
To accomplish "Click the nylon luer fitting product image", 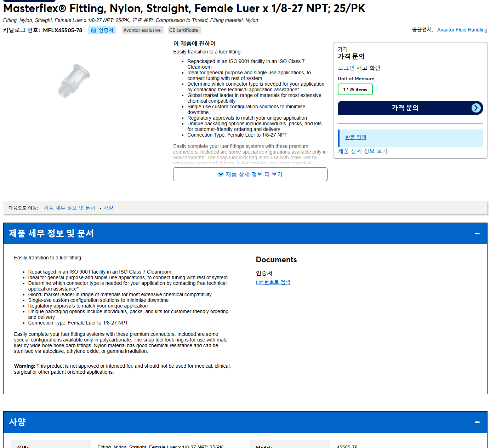I will pos(74,81).
